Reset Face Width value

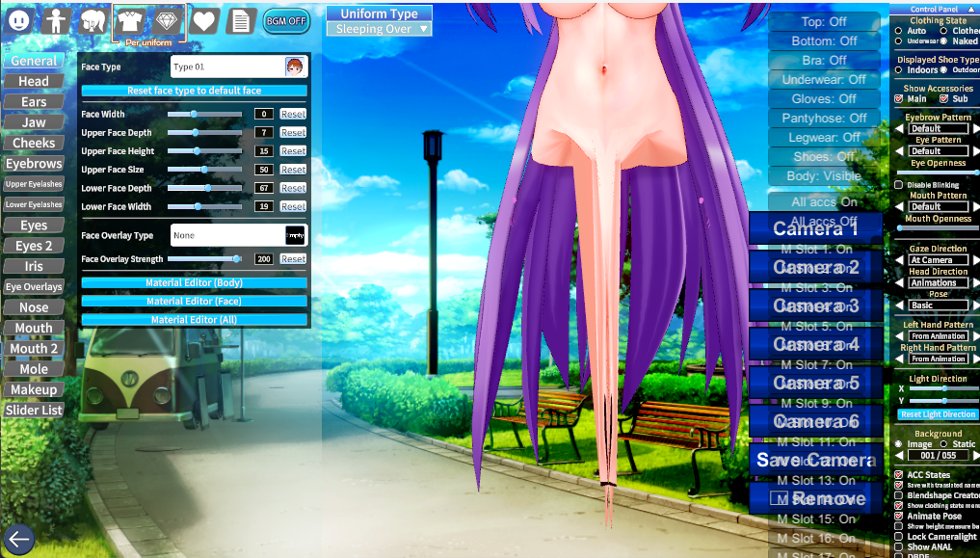pos(293,115)
